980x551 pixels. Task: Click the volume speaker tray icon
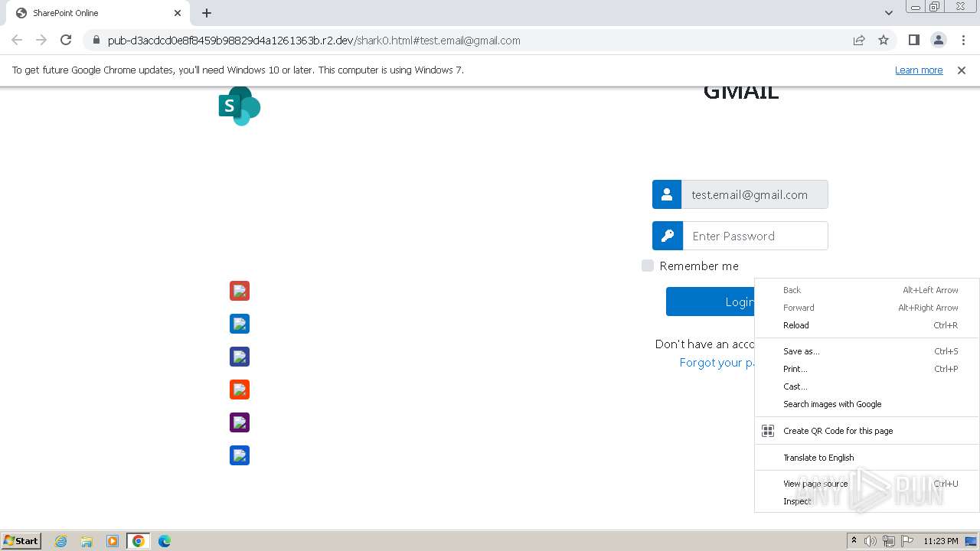(871, 541)
